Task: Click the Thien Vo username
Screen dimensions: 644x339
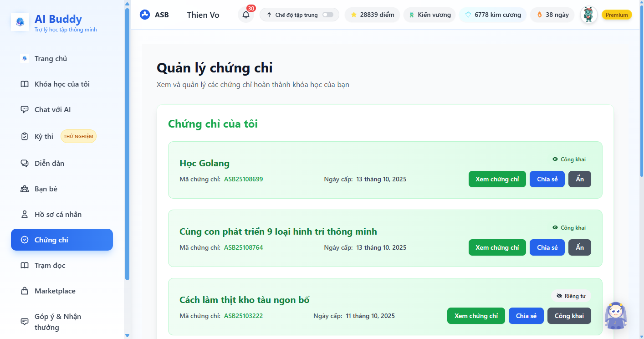Action: click(203, 15)
